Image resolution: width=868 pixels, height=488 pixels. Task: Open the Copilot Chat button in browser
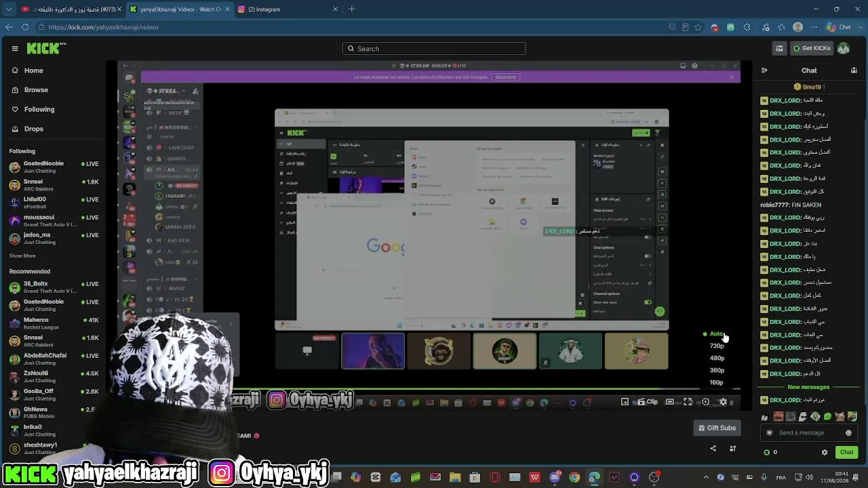[840, 27]
